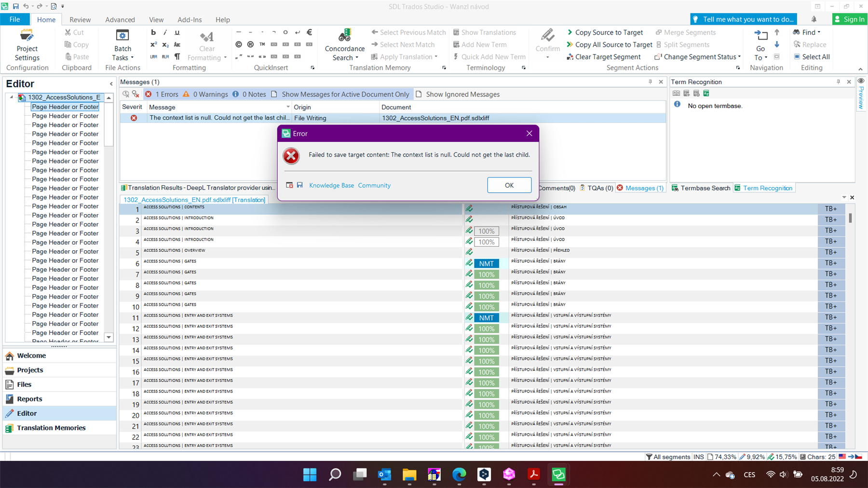Open the Community link in the error dialog
Viewport: 868px width, 488px height.
pos(374,185)
